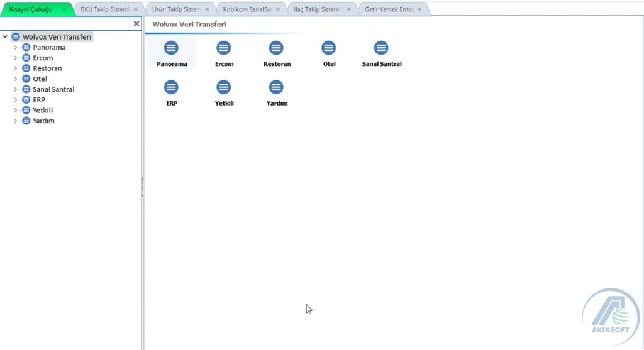Image resolution: width=644 pixels, height=350 pixels.
Task: Select the Restoran label in tree
Action: [x=47, y=68]
